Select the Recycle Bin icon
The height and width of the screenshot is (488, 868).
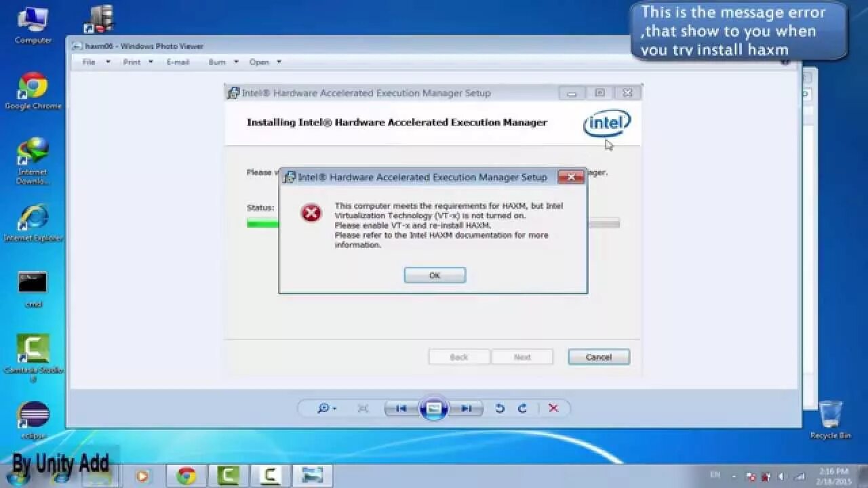tap(830, 420)
